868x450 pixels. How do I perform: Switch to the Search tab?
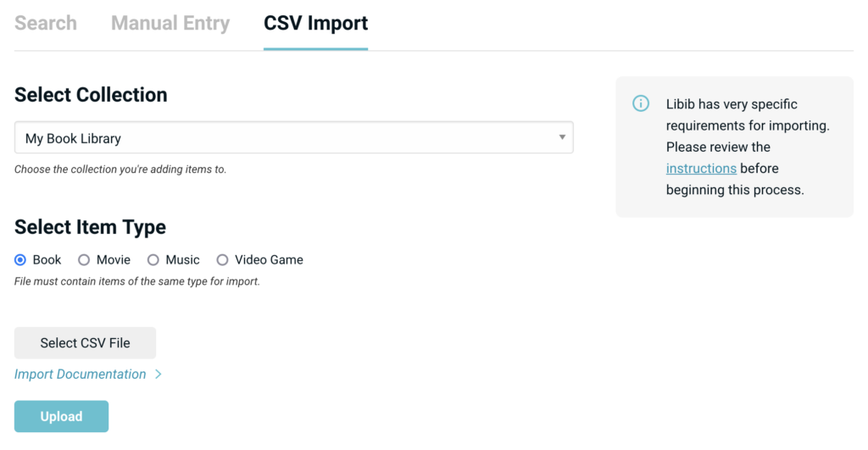[46, 23]
